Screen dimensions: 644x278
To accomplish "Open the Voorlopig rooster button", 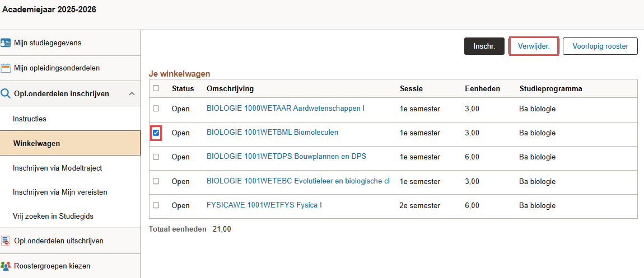I will coord(600,46).
